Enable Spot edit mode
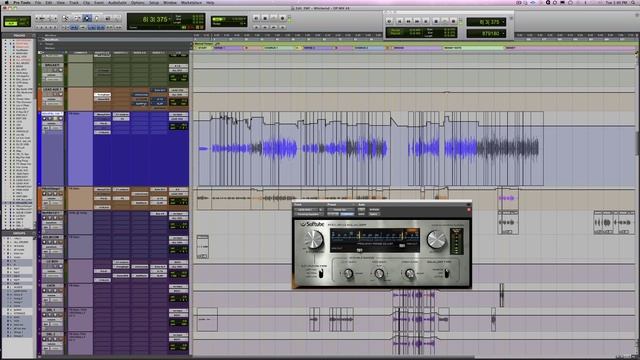 [x=24, y=19]
